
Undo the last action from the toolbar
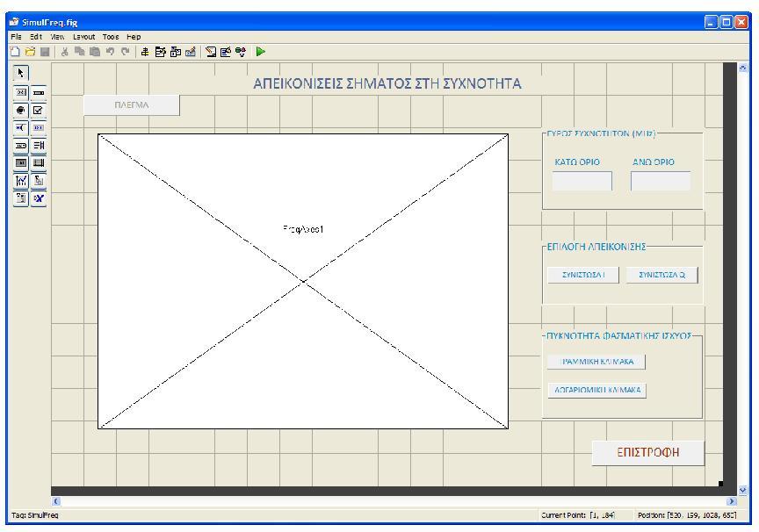111,52
